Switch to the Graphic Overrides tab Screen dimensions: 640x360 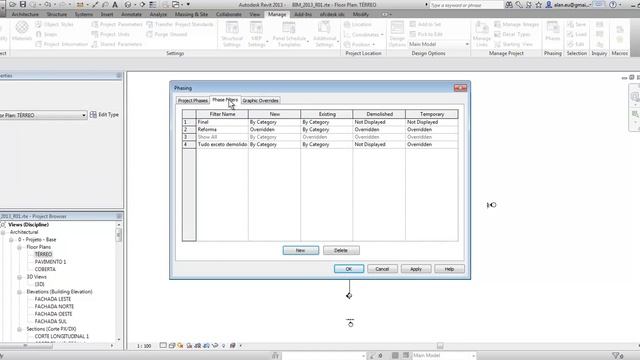point(260,100)
